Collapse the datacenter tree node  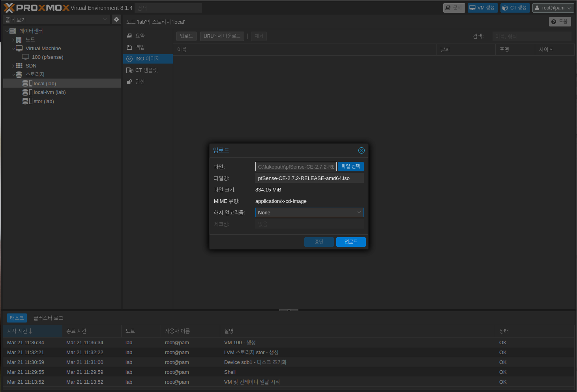[7, 31]
